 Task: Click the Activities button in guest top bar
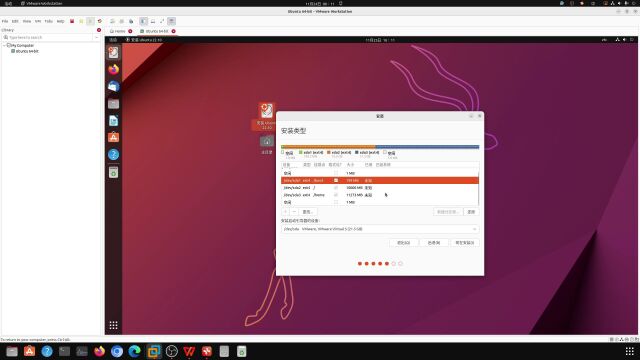click(x=113, y=40)
